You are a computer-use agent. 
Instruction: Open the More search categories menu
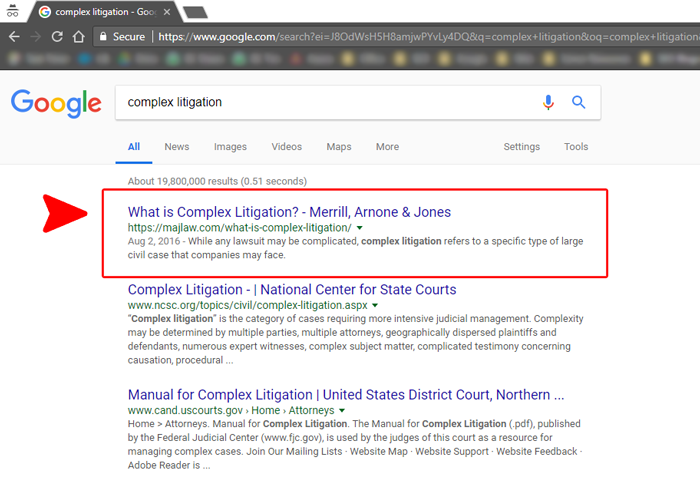coord(388,146)
